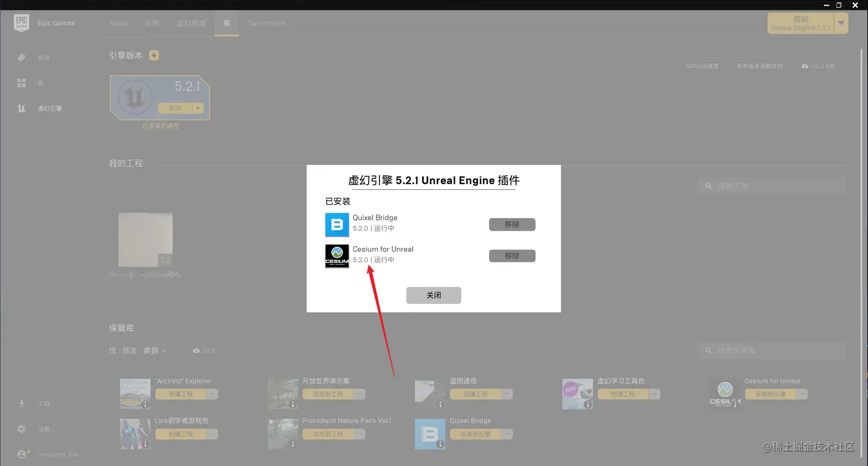This screenshot has width=868, height=466.
Task: Close the plugins dialog with 关闭
Action: 433,296
